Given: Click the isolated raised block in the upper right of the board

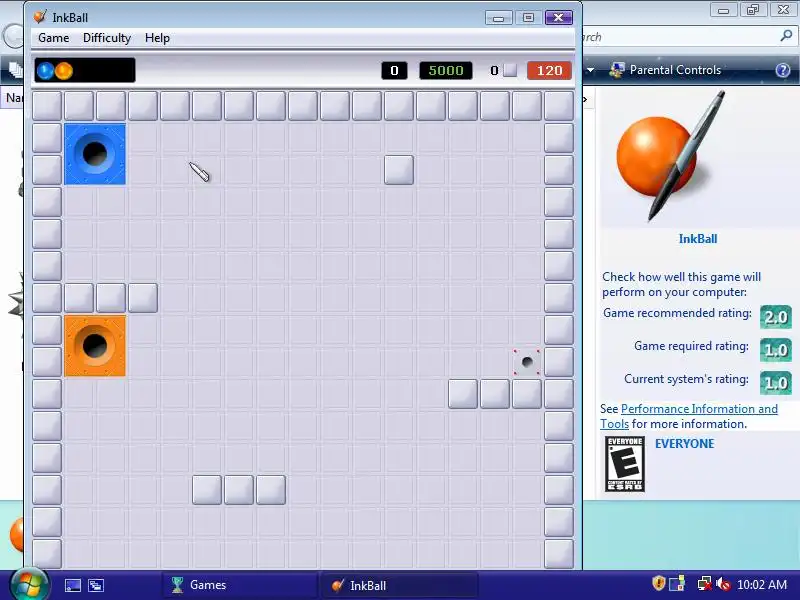Looking at the screenshot, I should tap(399, 170).
